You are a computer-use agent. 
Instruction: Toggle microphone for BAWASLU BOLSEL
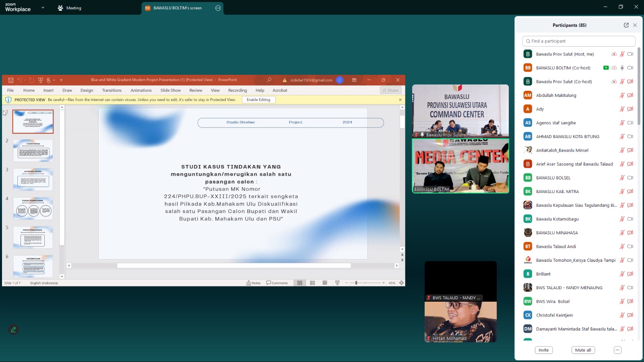(622, 178)
